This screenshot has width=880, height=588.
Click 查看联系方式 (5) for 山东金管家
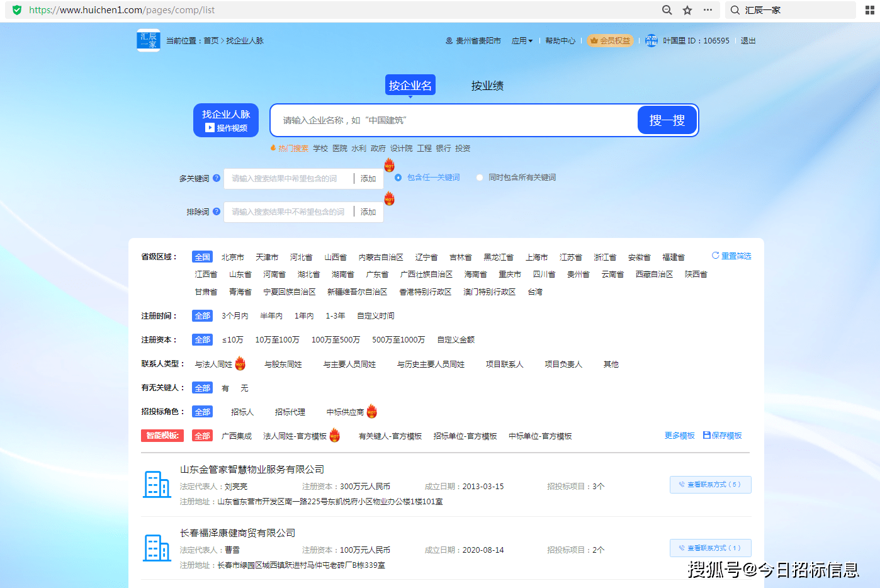pos(710,485)
